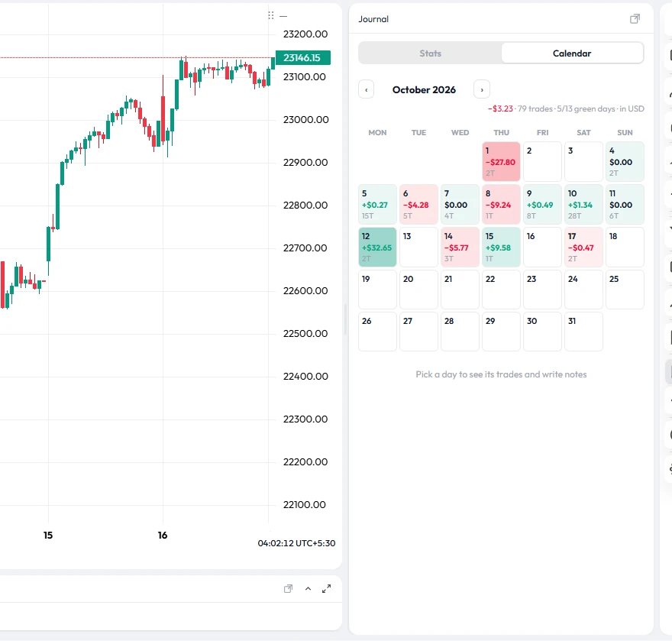Open the Journal panel in a new window

point(635,19)
